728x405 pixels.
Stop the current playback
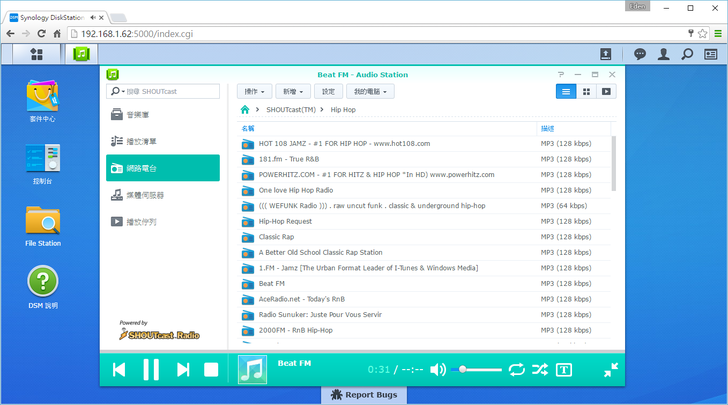tap(211, 370)
